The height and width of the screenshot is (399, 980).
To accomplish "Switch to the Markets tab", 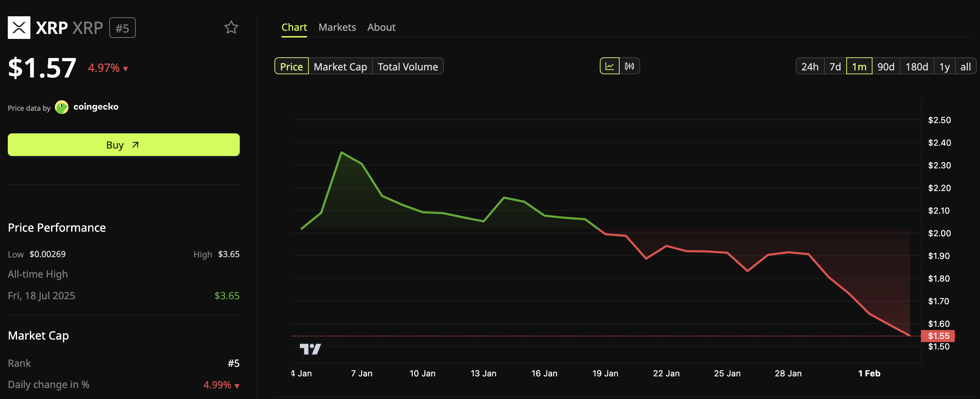I will (337, 27).
